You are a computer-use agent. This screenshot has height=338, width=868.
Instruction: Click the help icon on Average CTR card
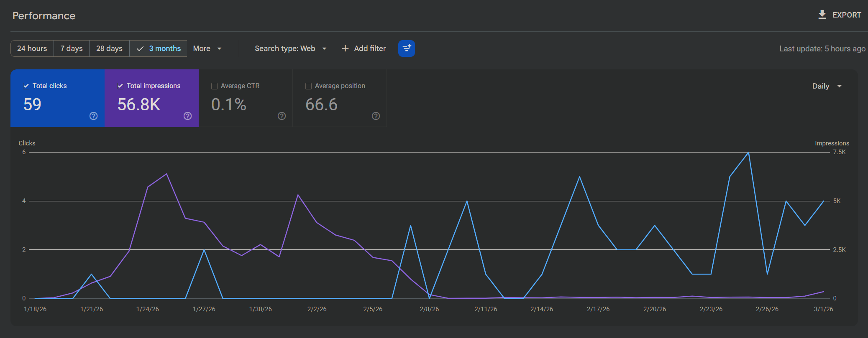pyautogui.click(x=282, y=116)
